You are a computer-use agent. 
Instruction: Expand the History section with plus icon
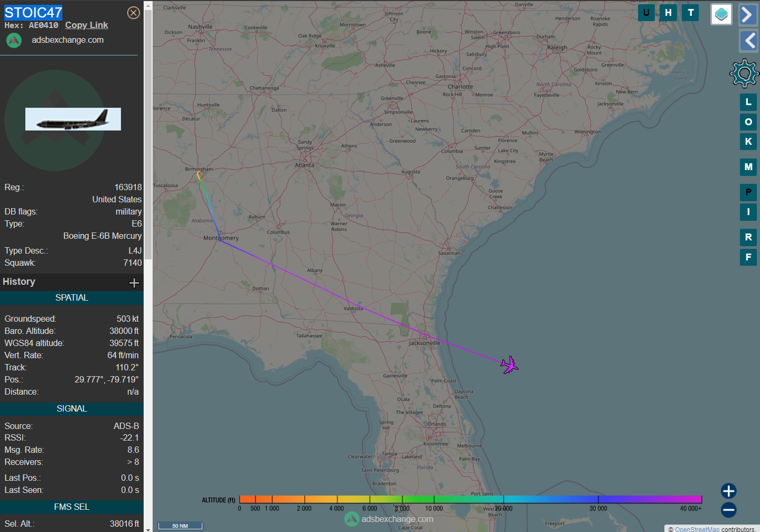[134, 283]
